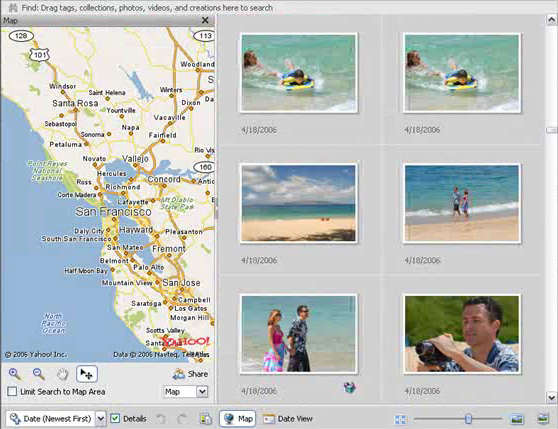The image size is (558, 429).
Task: Click the Rotate Left arrow icon
Action: point(161,419)
